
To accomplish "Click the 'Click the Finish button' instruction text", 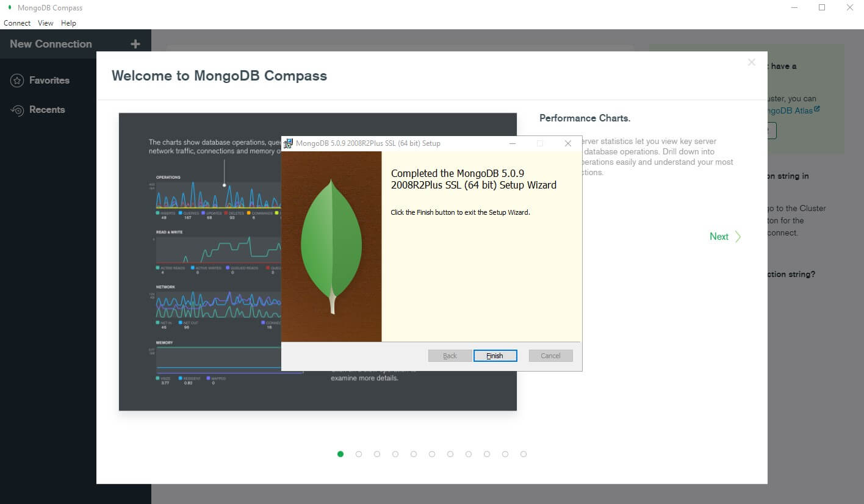I will coord(461,212).
